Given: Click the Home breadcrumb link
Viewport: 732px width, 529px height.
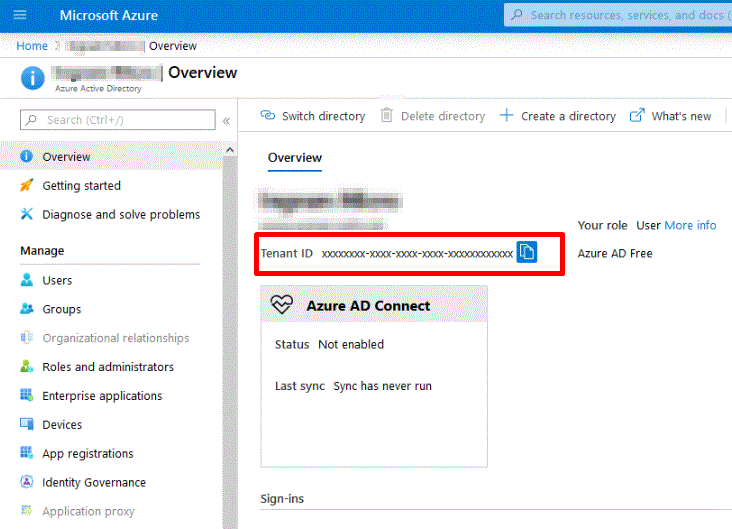Looking at the screenshot, I should click(x=32, y=46).
